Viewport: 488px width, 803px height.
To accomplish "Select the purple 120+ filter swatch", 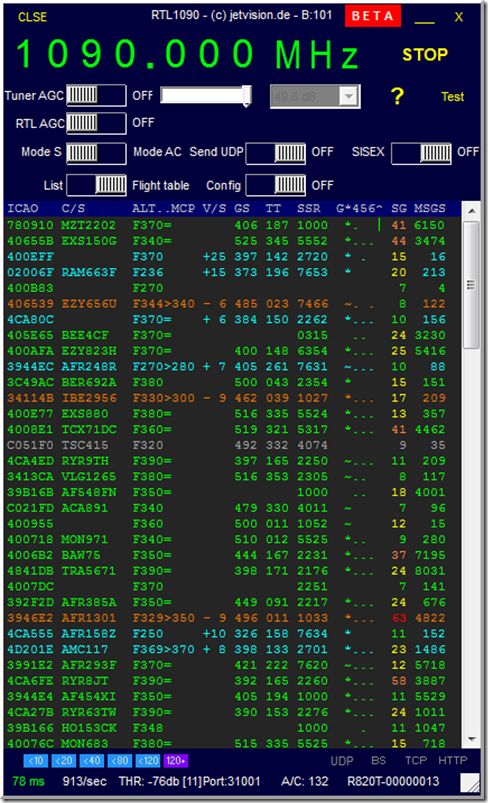I will pos(176,760).
